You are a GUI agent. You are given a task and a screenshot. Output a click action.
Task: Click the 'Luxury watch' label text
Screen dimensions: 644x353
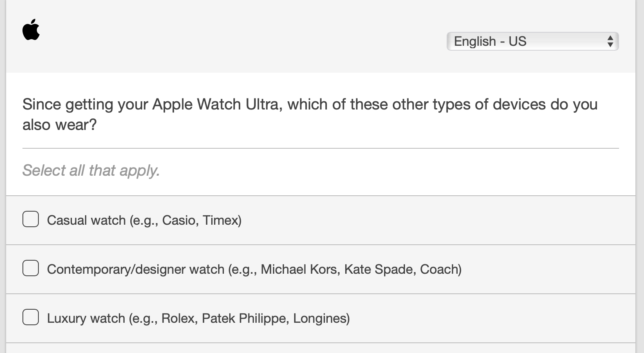(86, 319)
